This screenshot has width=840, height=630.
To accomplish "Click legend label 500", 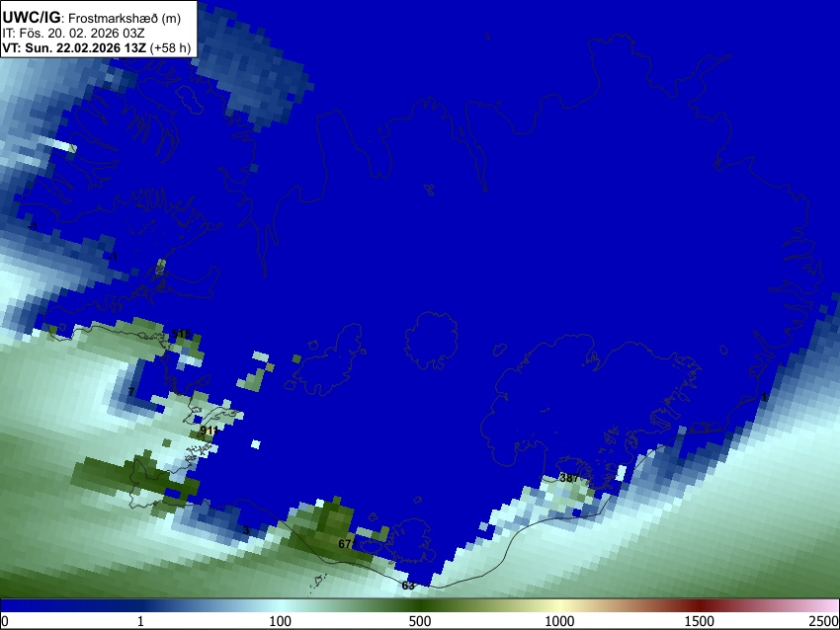I will click(x=419, y=621).
